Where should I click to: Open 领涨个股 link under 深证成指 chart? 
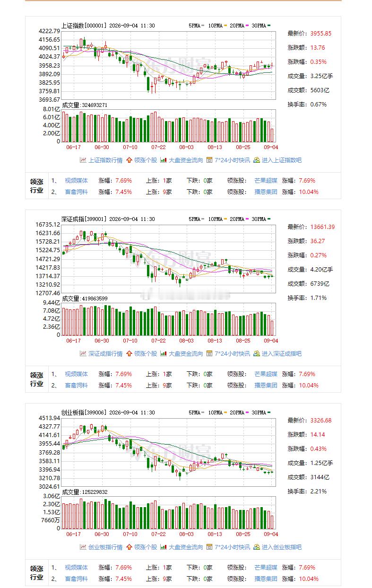(146, 354)
